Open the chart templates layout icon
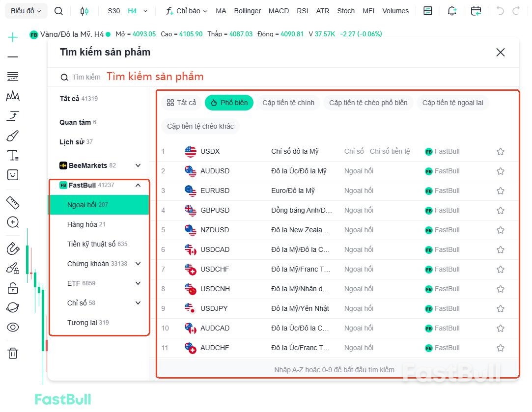 [428, 11]
